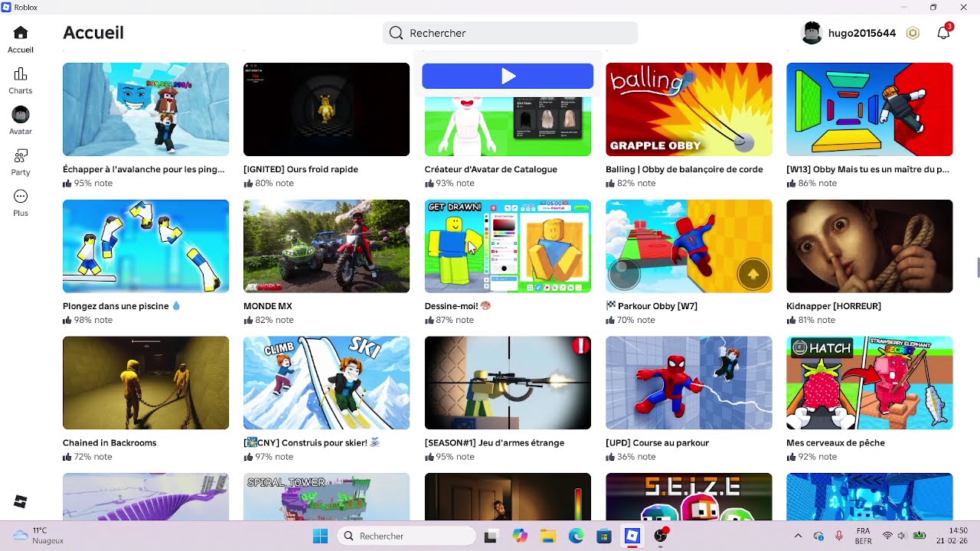Open the volume control in system tray
Image resolution: width=980 pixels, height=551 pixels.
(x=901, y=536)
